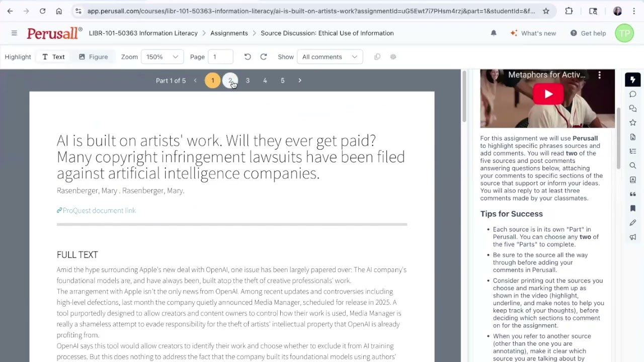The image size is (644, 362).
Task: Select the Figure highlight mode
Action: (93, 57)
